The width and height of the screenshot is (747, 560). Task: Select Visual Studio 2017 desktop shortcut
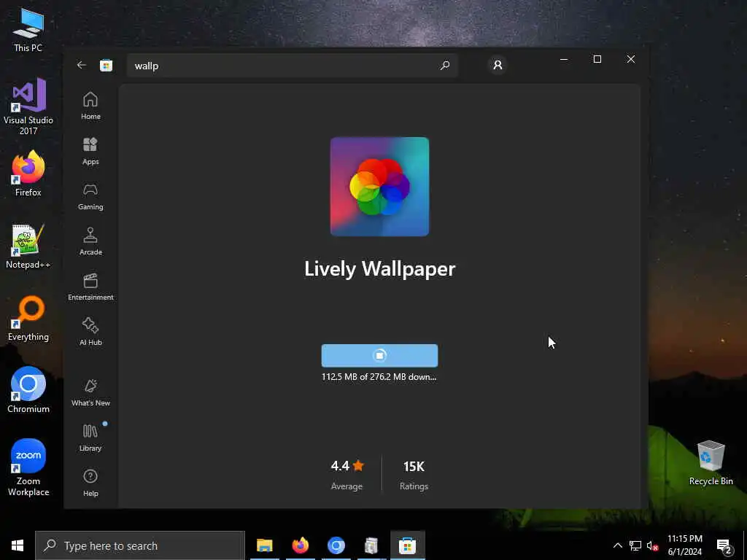28,106
